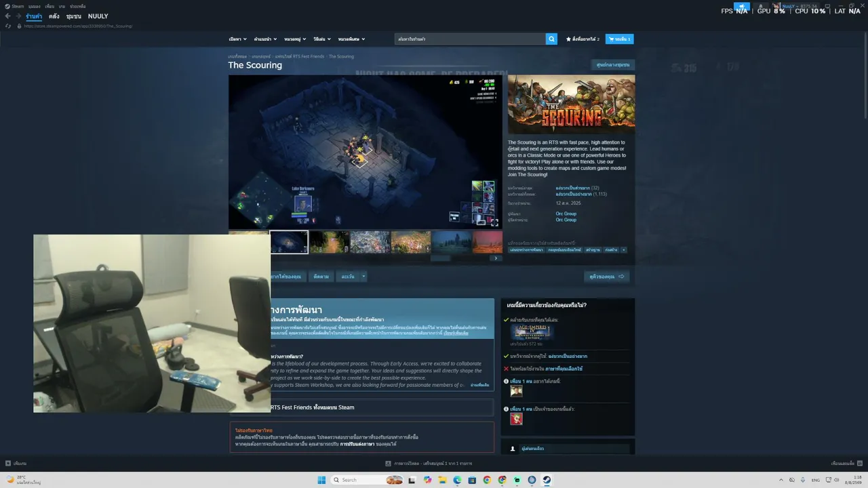The image size is (868, 488).
Task: Open the wishlist star link
Action: click(x=583, y=39)
